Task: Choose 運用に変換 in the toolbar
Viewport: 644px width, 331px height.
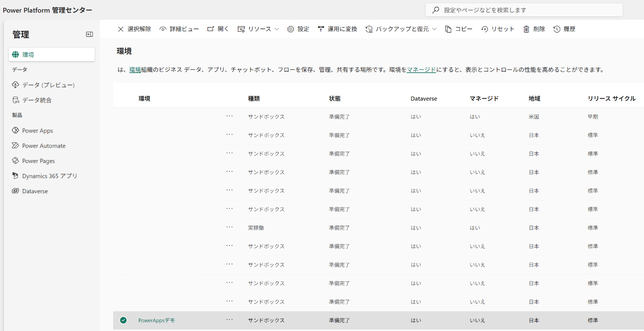Action: tap(337, 29)
